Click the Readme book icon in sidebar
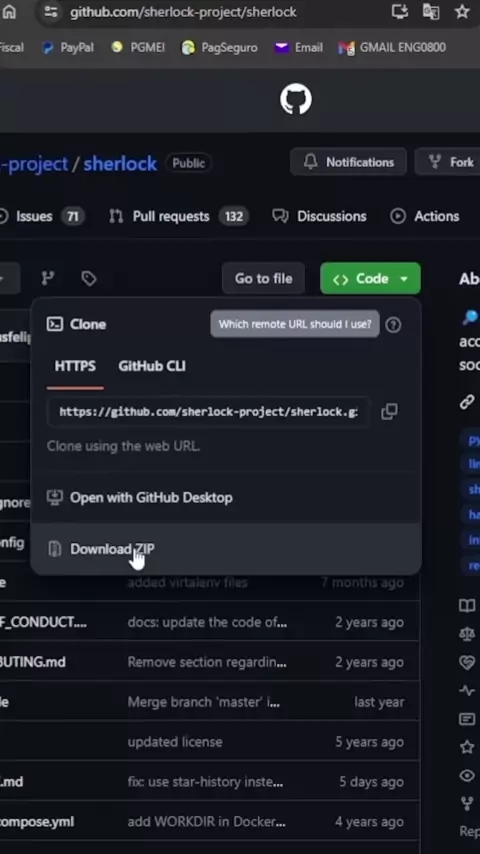 467,605
